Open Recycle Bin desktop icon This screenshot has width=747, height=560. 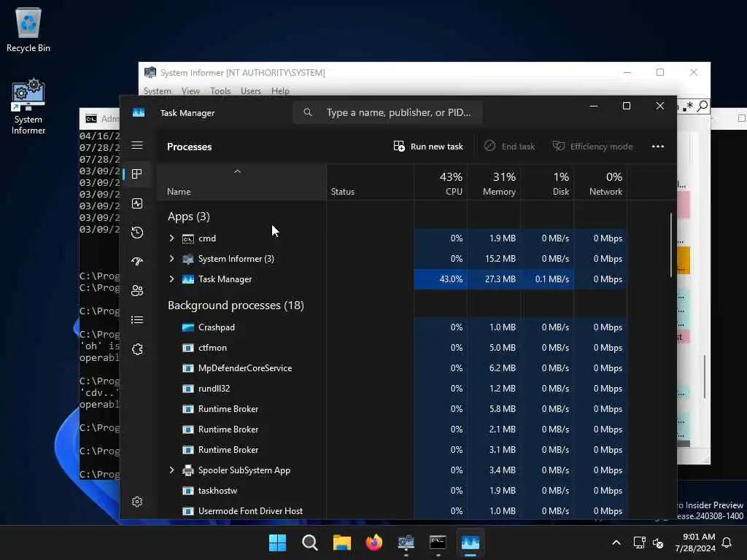tap(28, 29)
